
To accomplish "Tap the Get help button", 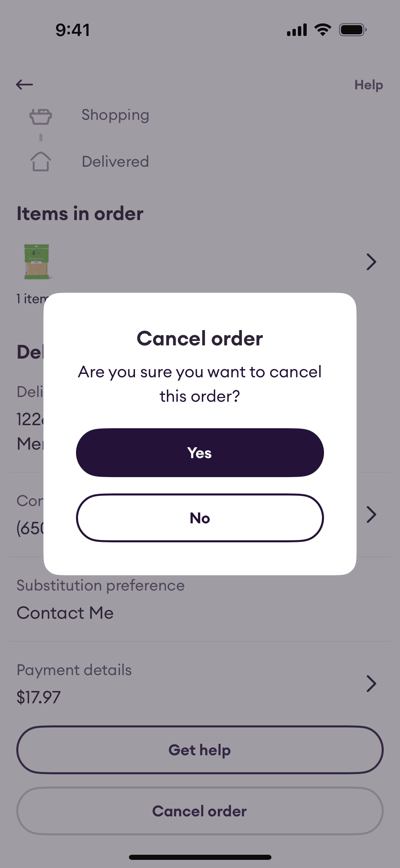I will click(200, 750).
